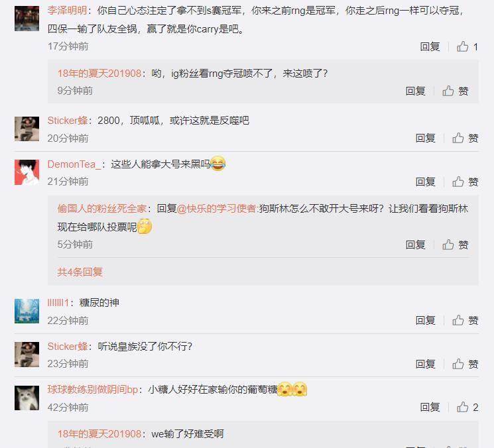
Task: Open the cat avatar of 球球教练别做阴间bp
Action: [x=27, y=398]
